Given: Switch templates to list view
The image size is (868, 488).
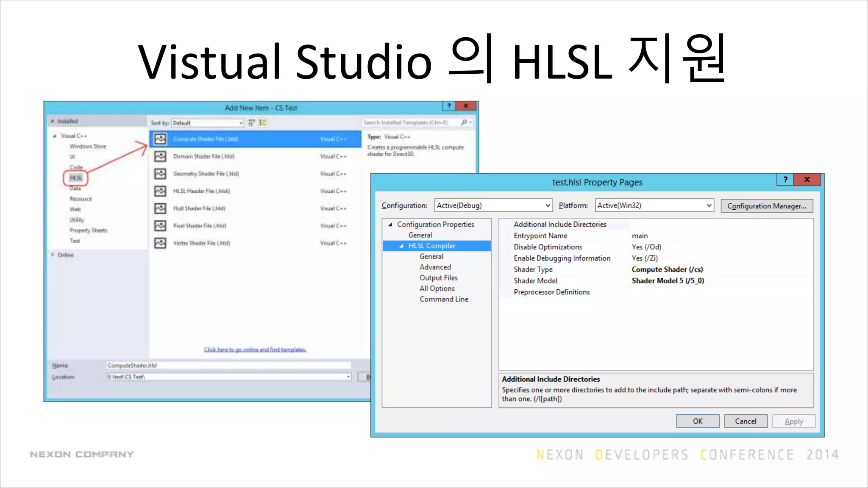Looking at the screenshot, I should (263, 123).
